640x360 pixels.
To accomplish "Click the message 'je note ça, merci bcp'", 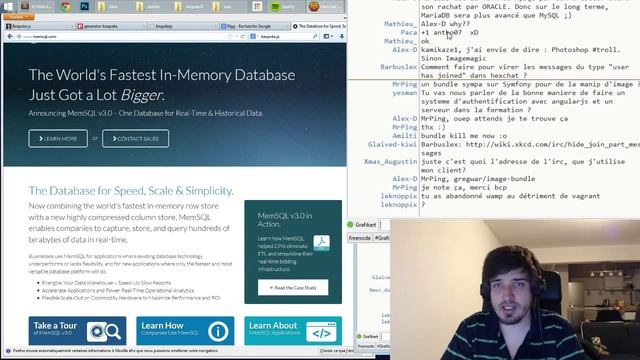I will pos(464,187).
